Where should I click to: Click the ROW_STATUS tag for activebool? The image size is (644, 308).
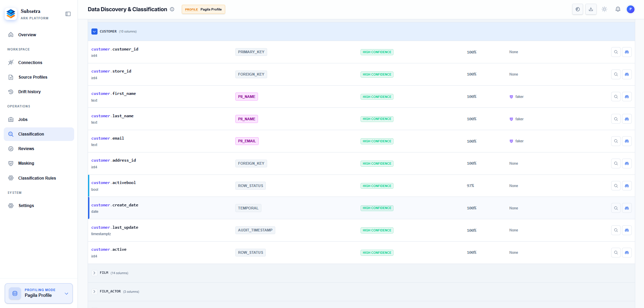point(251,186)
